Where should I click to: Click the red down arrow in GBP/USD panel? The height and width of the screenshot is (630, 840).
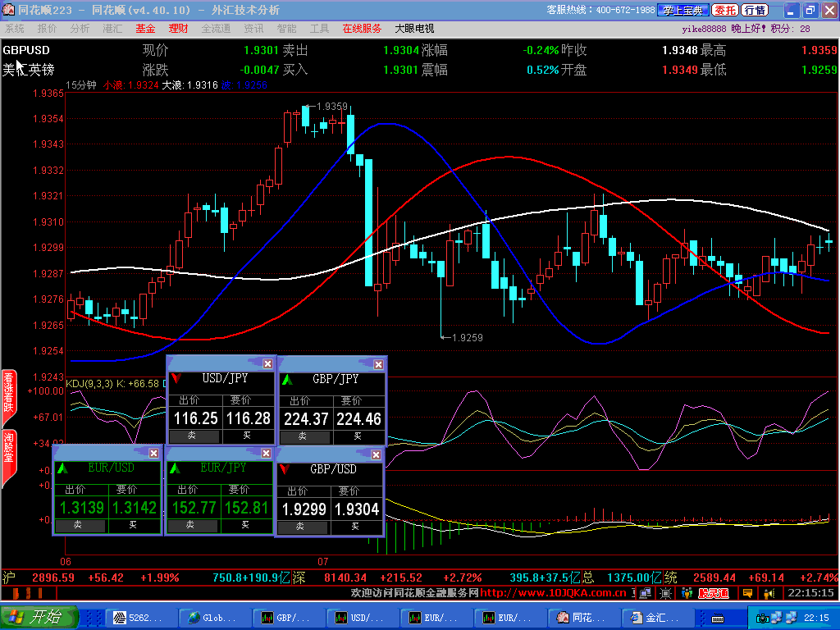[x=285, y=470]
